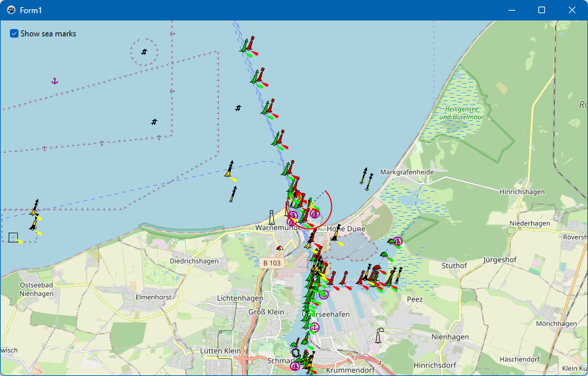Viewport: 588px width, 376px height.
Task: Click the magenta circle above Unterseehafen label
Action: [x=324, y=294]
